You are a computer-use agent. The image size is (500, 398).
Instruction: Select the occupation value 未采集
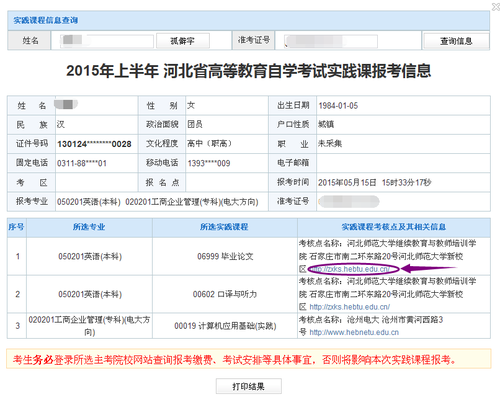tap(330, 143)
